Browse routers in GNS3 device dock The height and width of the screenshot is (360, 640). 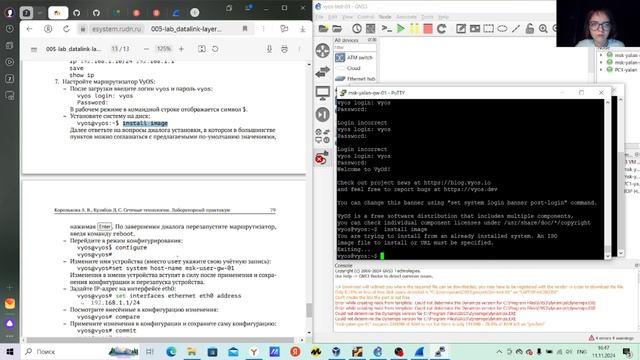coord(322,51)
